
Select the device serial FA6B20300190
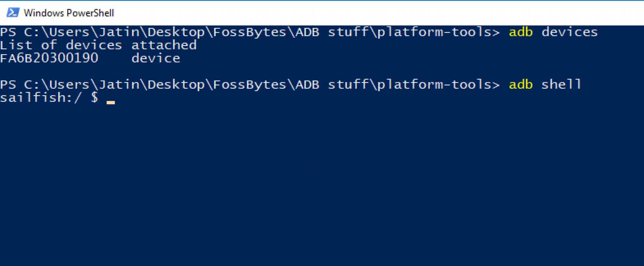coord(49,58)
